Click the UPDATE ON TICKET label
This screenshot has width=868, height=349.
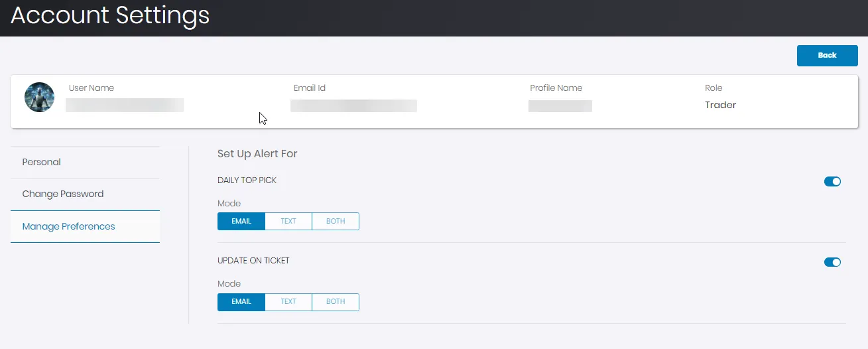[253, 261]
